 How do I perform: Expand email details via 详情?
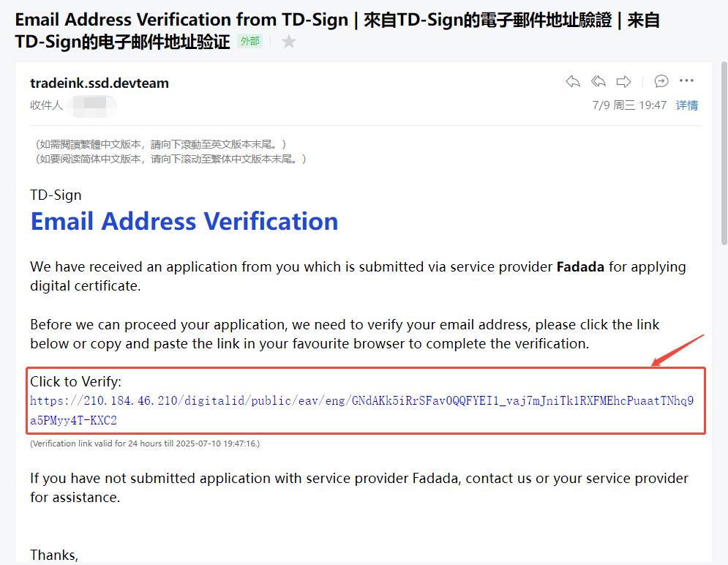(687, 105)
